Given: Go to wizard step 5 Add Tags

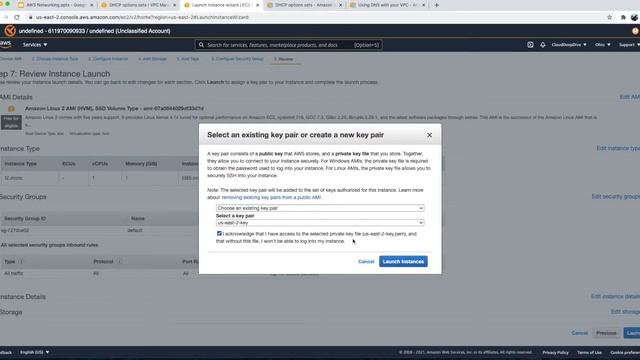Looking at the screenshot, I should [x=188, y=59].
